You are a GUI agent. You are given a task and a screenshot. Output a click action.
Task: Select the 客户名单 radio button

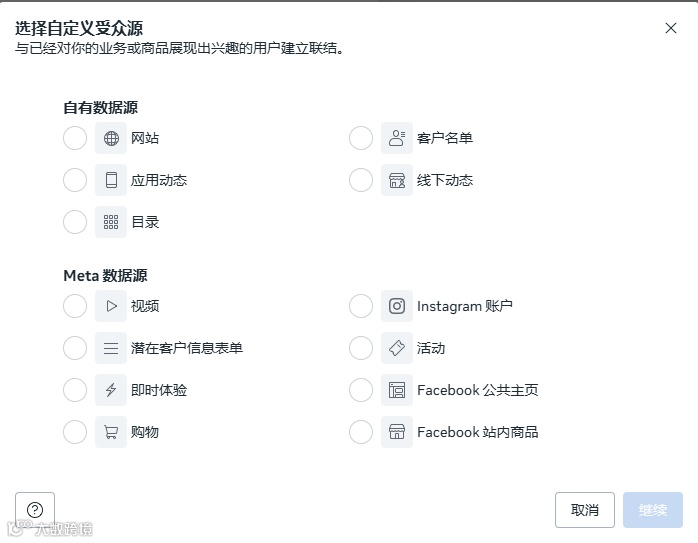361,138
